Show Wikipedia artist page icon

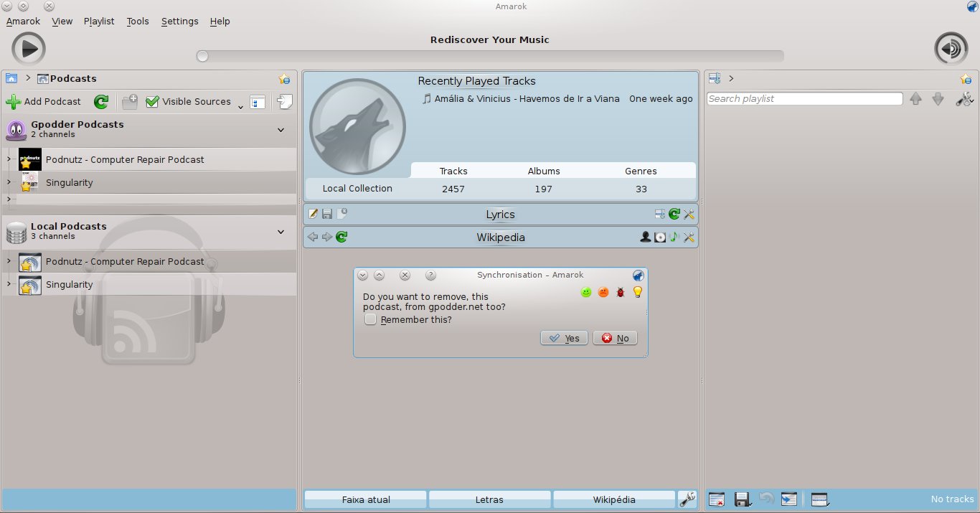[646, 237]
